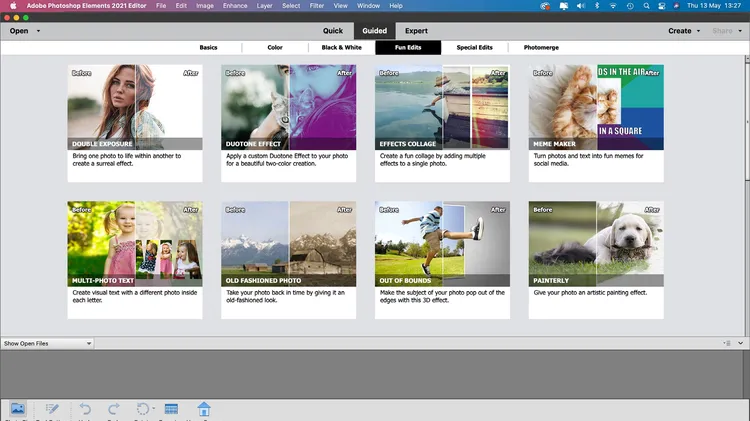Select the Special Edits category tab
Viewport: 750px width, 421px height.
pos(474,47)
